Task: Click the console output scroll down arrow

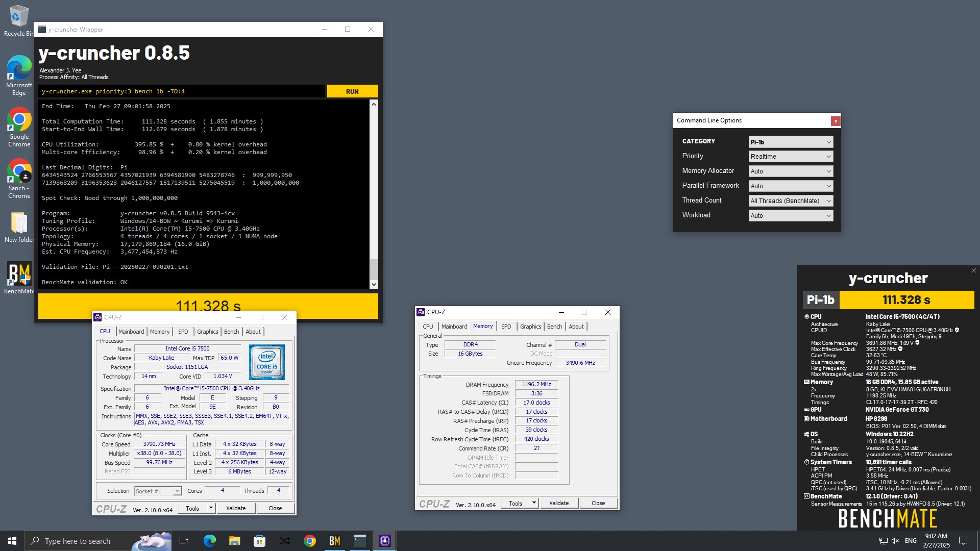Action: (x=374, y=285)
